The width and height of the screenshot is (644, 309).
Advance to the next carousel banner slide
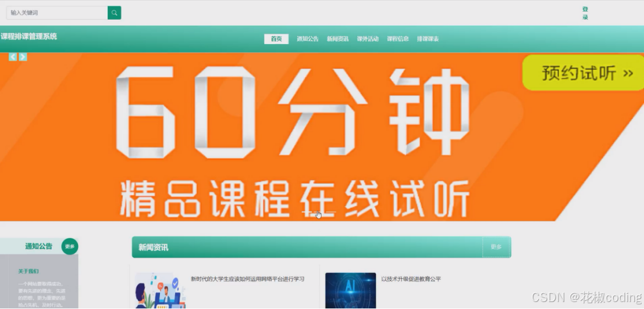[23, 57]
